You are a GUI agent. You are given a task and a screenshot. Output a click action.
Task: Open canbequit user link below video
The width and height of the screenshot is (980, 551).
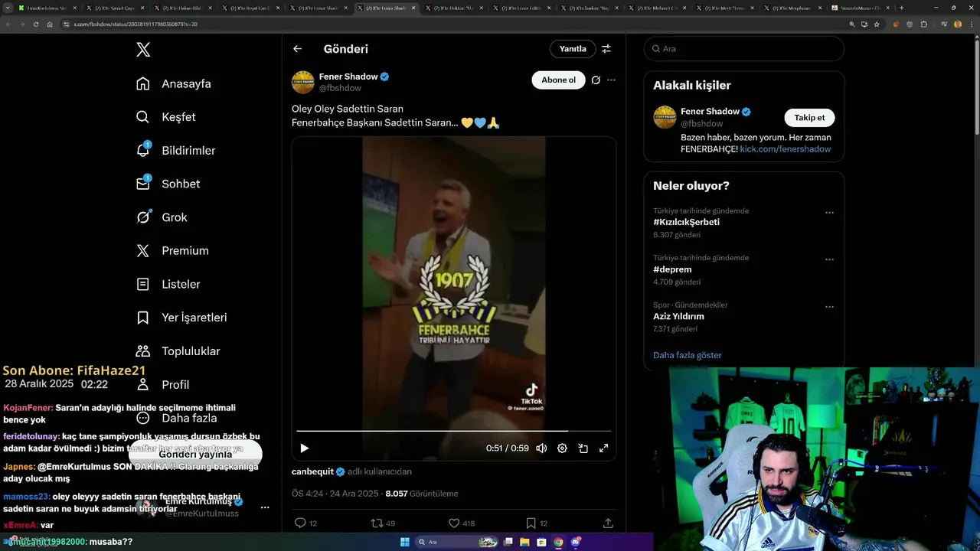click(313, 471)
